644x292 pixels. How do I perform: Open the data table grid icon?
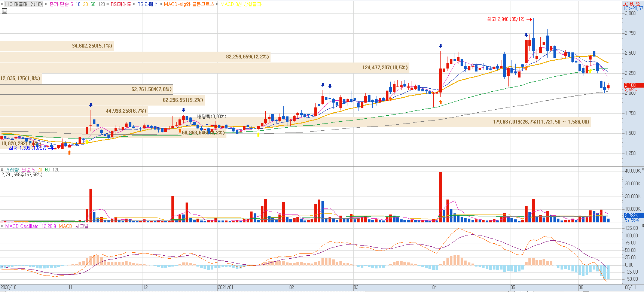coord(4,11)
